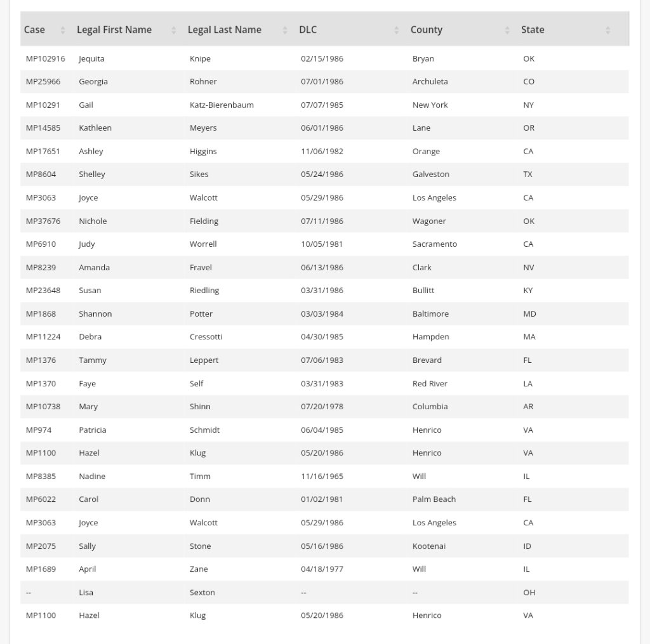Open the MP14585 case record

[43, 128]
